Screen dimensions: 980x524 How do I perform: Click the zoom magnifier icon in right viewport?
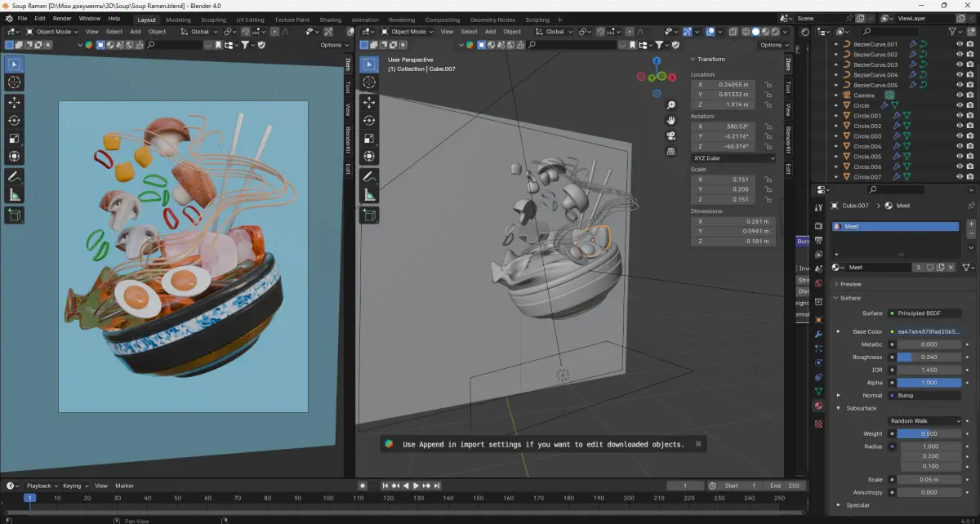click(671, 104)
